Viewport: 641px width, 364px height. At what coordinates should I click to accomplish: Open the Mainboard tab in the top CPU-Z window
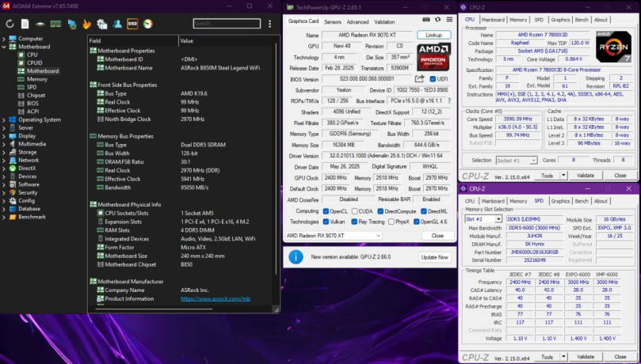[493, 19]
